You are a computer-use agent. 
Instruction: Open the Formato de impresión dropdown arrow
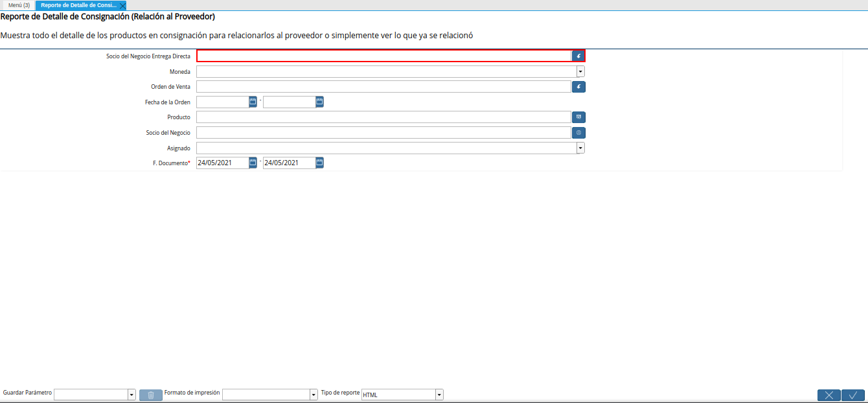314,395
